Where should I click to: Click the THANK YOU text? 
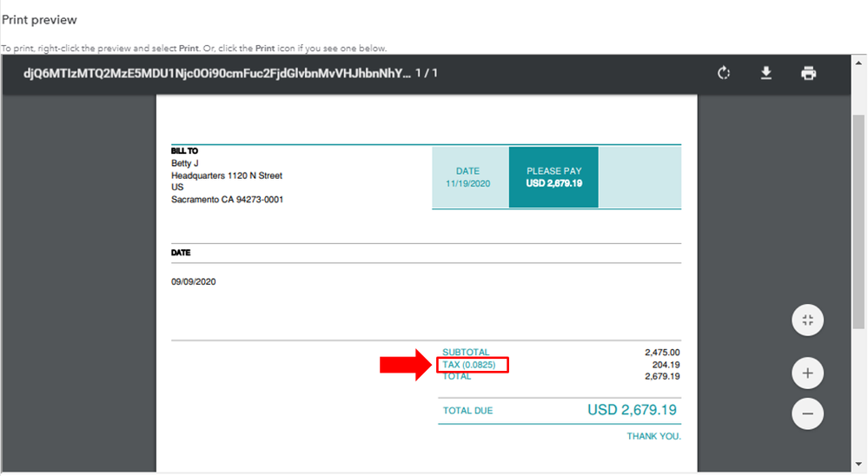(653, 436)
